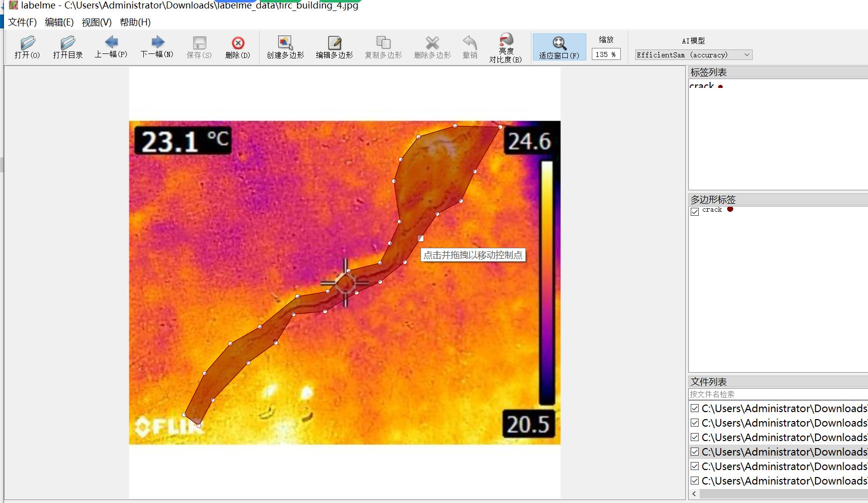Open the Edit (编辑) menu
This screenshot has width=868, height=503.
click(x=59, y=22)
